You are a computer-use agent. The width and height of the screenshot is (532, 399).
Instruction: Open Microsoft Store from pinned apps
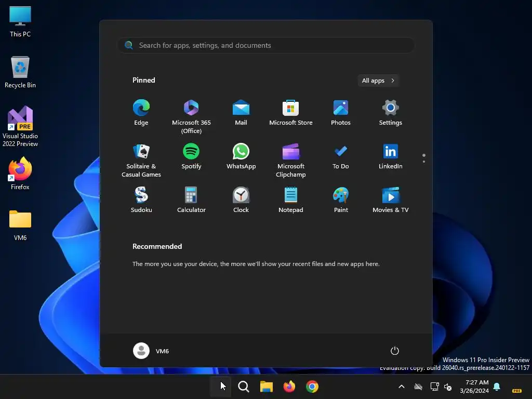pos(291,113)
